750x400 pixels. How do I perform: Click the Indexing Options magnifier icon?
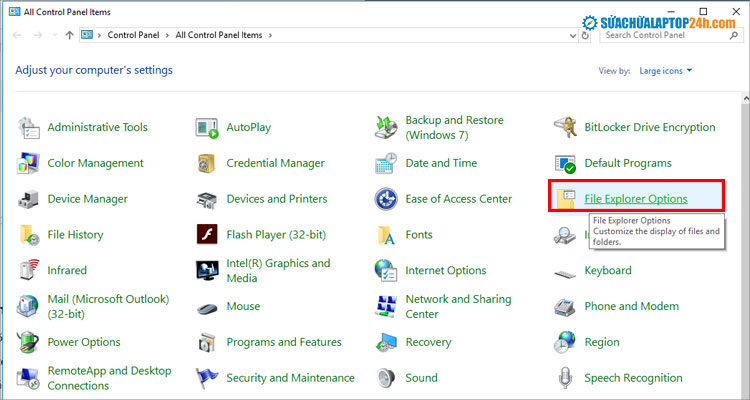tap(565, 235)
